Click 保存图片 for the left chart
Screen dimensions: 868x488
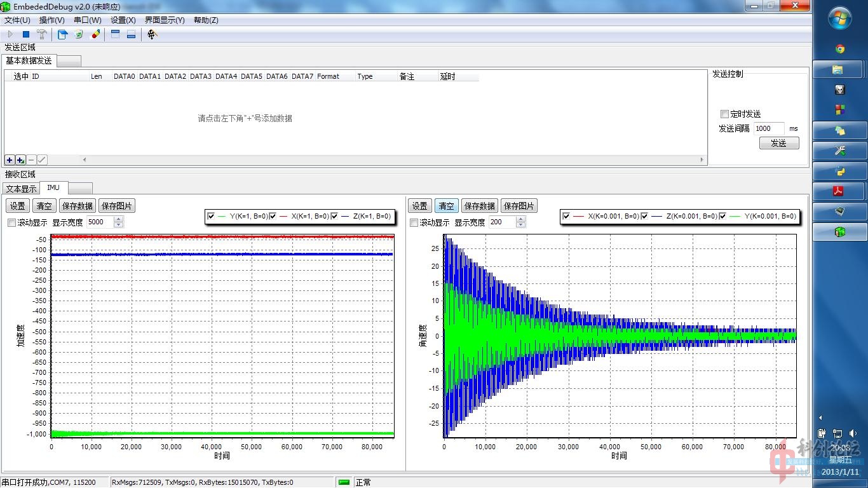click(117, 206)
